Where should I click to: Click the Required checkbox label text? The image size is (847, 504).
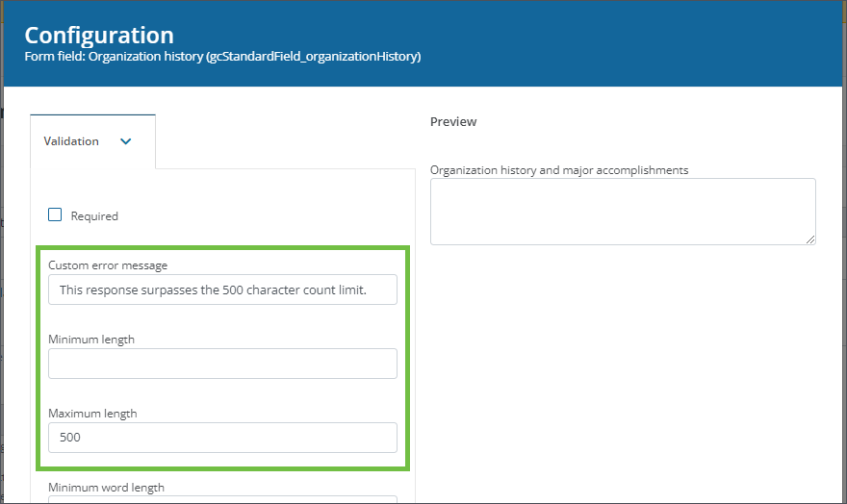[94, 216]
